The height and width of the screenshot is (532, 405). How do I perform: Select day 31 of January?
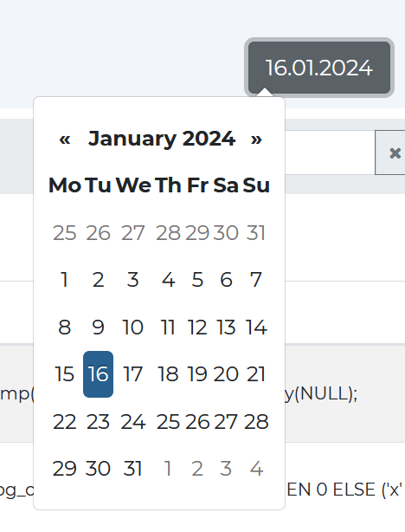coord(133,469)
